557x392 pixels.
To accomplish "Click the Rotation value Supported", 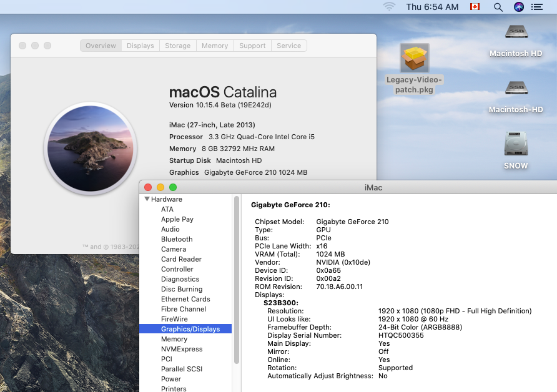I will tap(395, 368).
